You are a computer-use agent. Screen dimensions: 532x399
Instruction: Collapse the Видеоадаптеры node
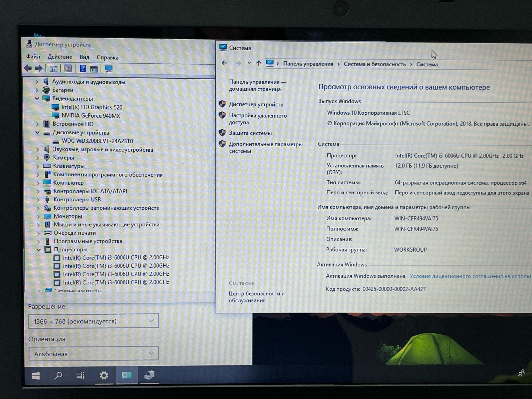tap(37, 99)
